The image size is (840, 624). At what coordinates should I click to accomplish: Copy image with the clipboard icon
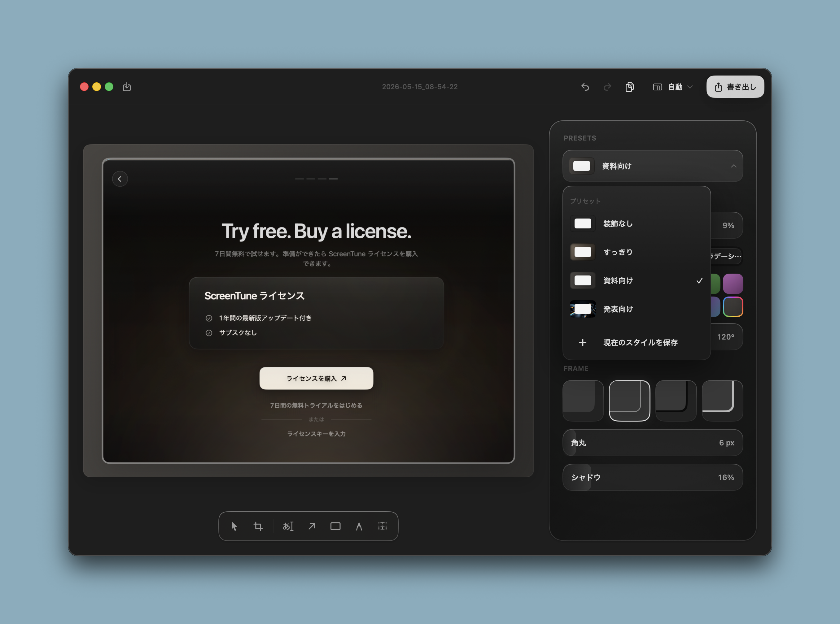pyautogui.click(x=629, y=87)
